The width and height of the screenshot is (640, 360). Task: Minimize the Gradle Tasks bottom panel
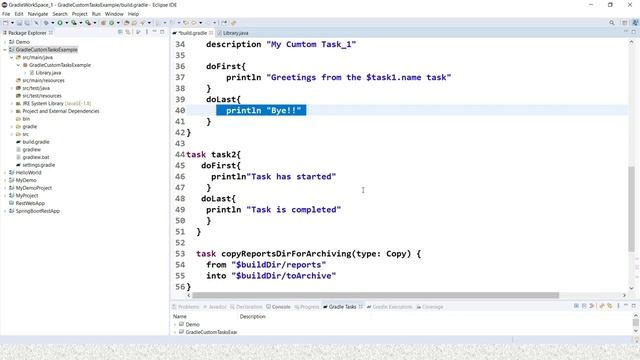626,306
